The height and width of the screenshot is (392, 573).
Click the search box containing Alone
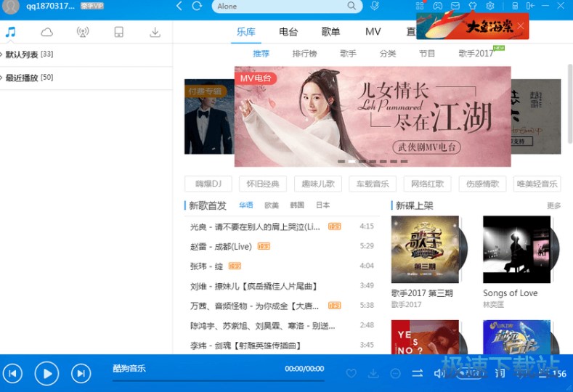point(287,7)
